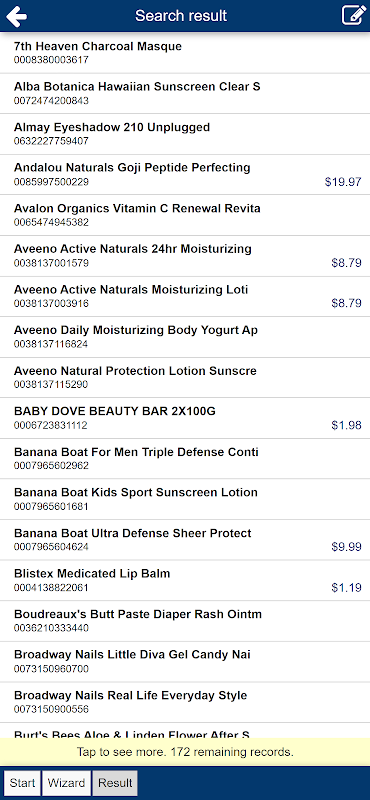The width and height of the screenshot is (370, 800).
Task: Tap to see more remaining records
Action: click(x=185, y=752)
